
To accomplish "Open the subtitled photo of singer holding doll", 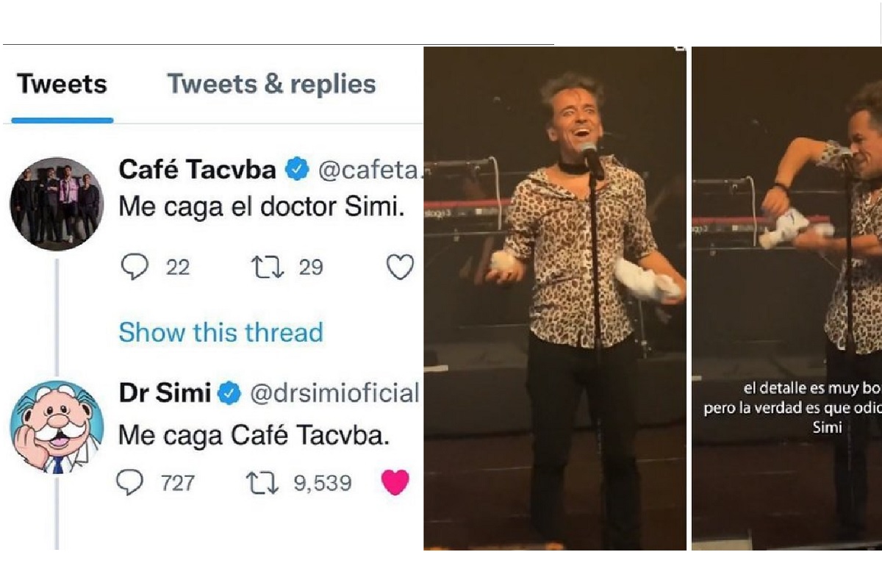I will 786,298.
